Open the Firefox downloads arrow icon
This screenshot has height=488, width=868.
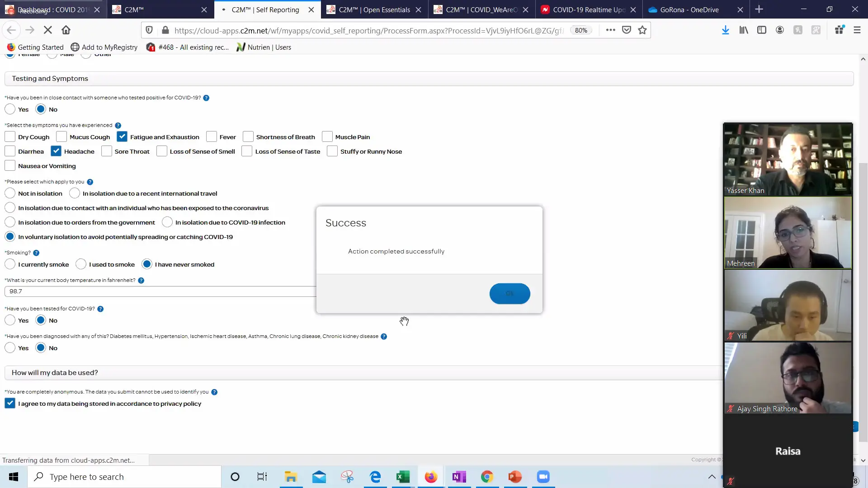(725, 30)
